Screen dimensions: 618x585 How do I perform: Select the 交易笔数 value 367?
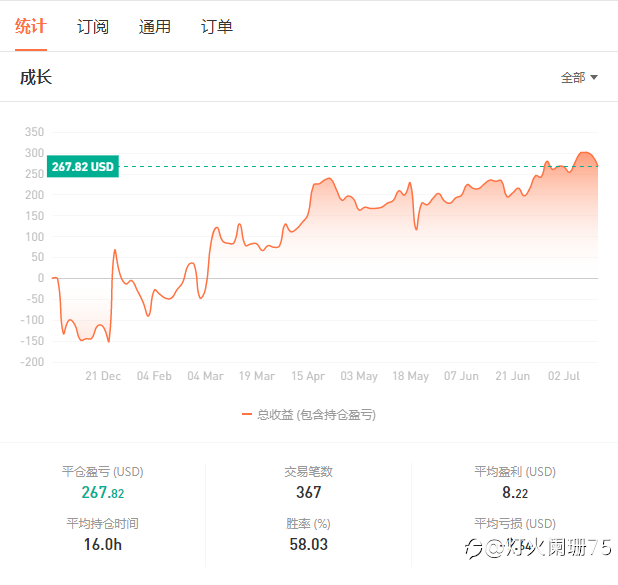tap(309, 492)
